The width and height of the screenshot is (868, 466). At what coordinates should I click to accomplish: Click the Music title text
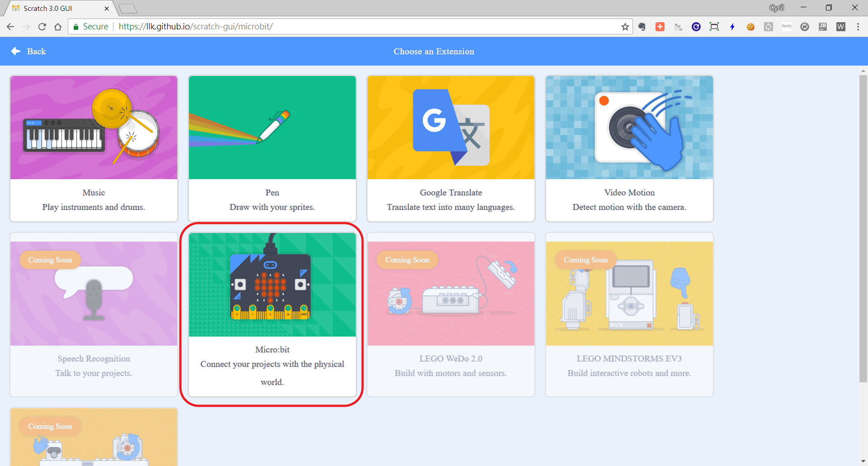click(94, 193)
